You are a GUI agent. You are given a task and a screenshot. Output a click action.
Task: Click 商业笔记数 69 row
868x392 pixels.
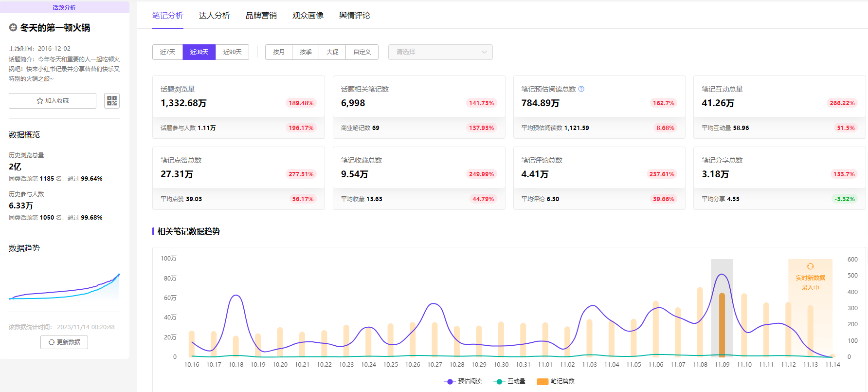[360, 128]
